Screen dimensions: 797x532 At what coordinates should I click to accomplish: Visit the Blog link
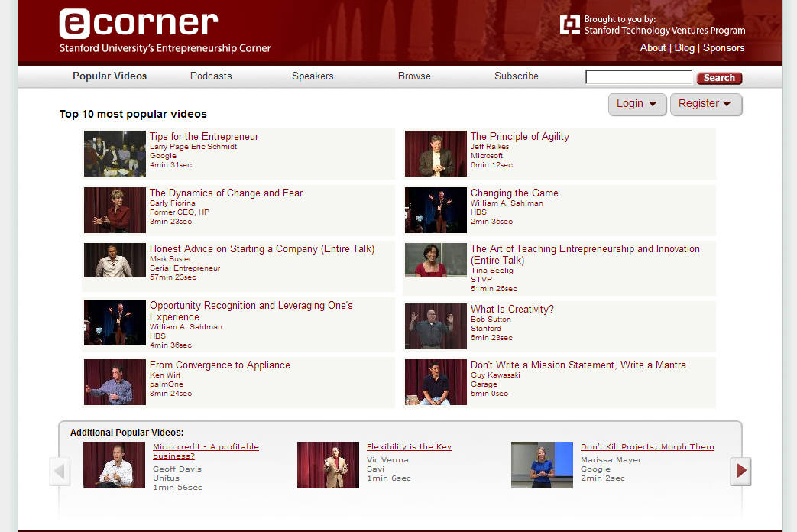[x=685, y=47]
